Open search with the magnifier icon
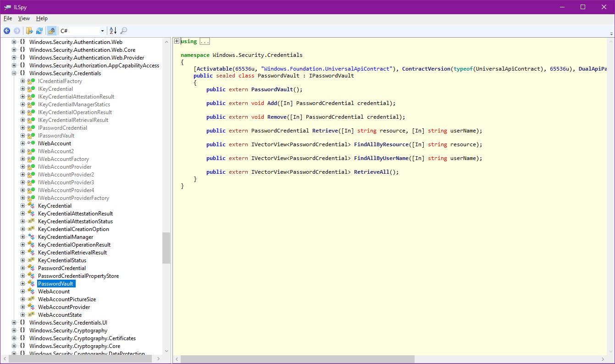The image size is (615, 364). pos(123,31)
